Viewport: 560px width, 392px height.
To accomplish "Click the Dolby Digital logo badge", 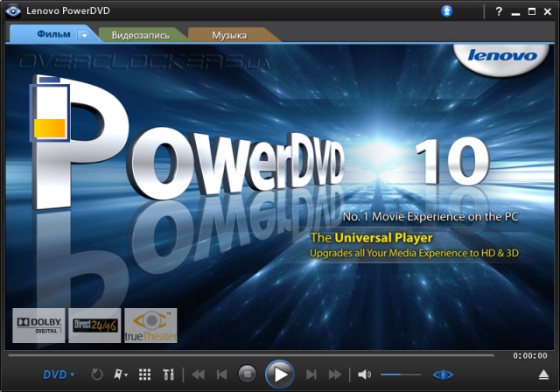I will point(38,325).
